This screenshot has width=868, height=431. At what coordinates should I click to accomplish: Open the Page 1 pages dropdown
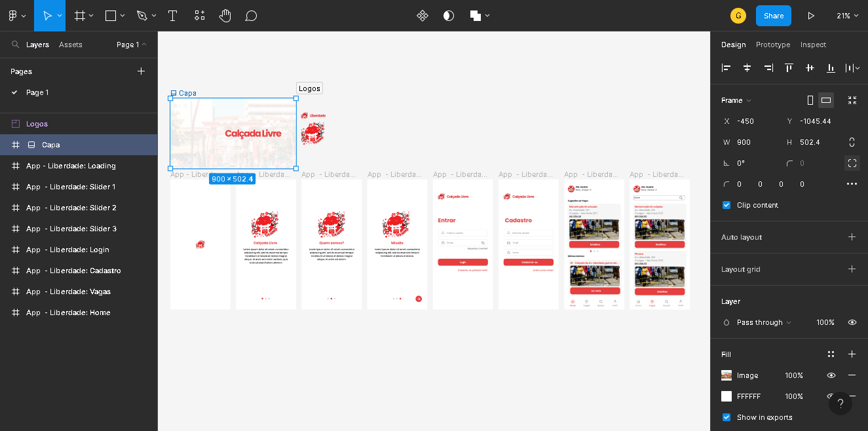[132, 45]
